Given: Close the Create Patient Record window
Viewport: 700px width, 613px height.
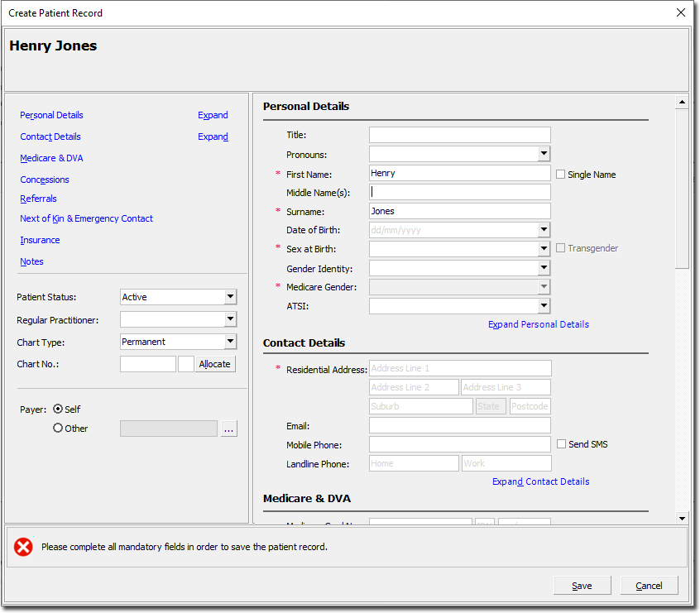Looking at the screenshot, I should [x=680, y=13].
